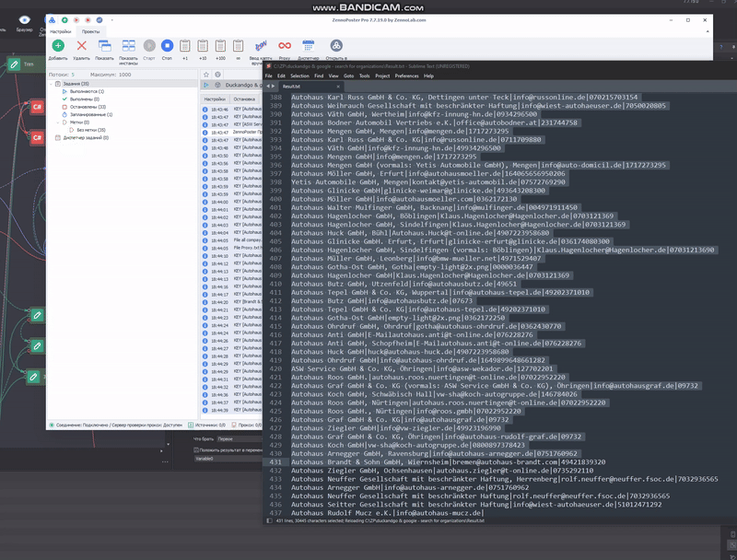Click the red Удалить delete icon
Screen dimensions: 737x560
tap(81, 46)
